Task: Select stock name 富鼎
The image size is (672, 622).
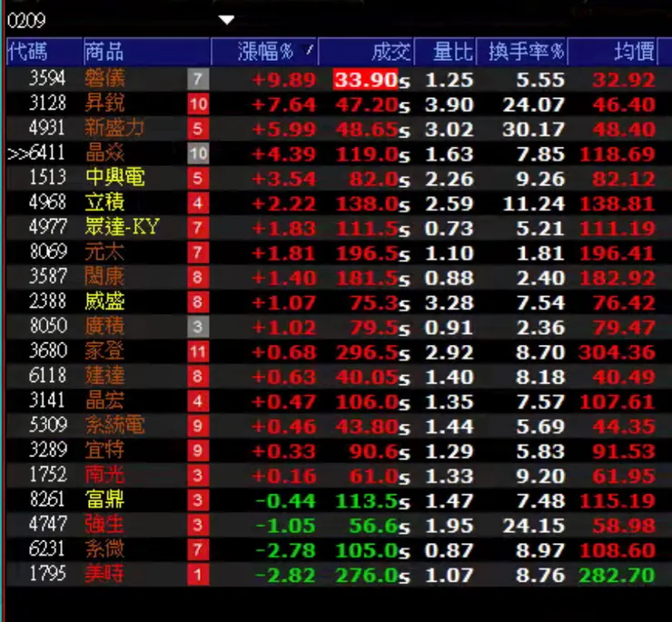Action: [104, 499]
